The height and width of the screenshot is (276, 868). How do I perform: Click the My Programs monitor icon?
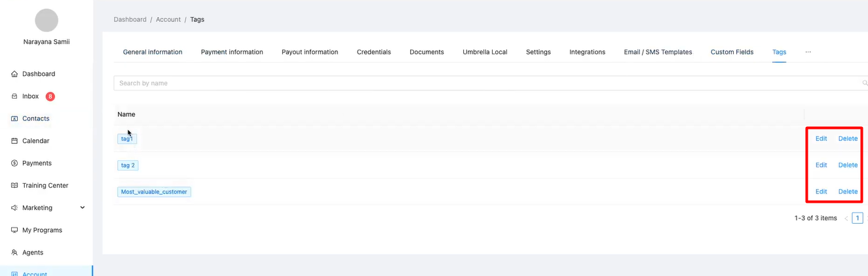click(14, 230)
